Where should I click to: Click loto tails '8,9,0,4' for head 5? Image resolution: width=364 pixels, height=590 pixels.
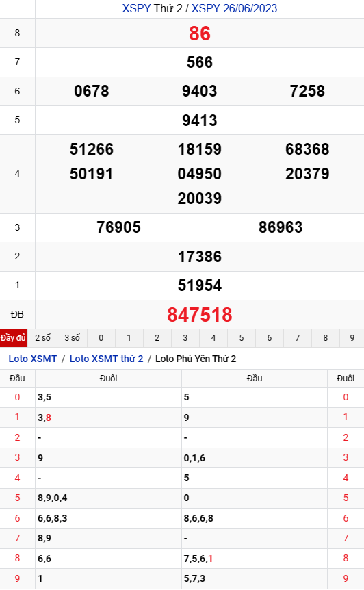point(52,498)
